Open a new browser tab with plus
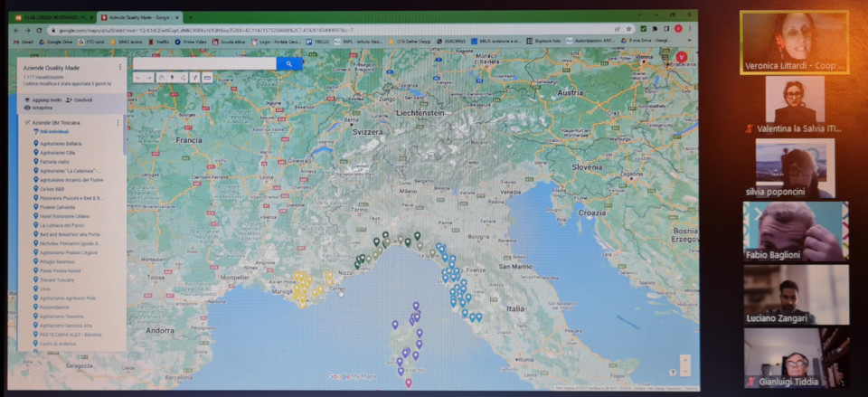 191,18
